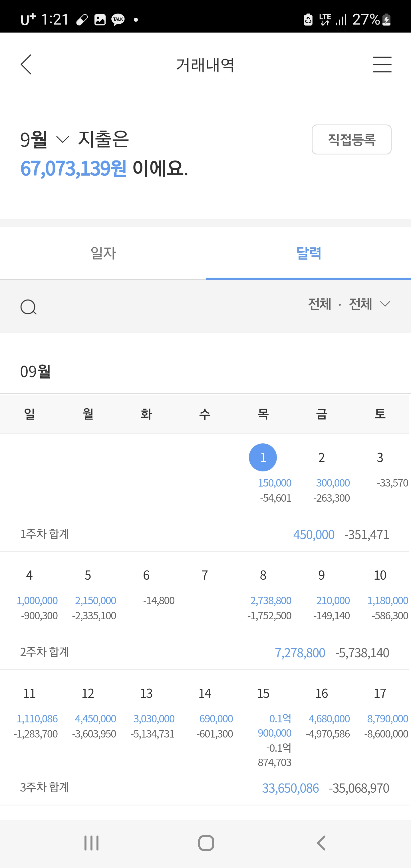Viewport: 411px width, 868px height.
Task: Open the 전체 · 전체 filter dropdown
Action: pos(349,304)
